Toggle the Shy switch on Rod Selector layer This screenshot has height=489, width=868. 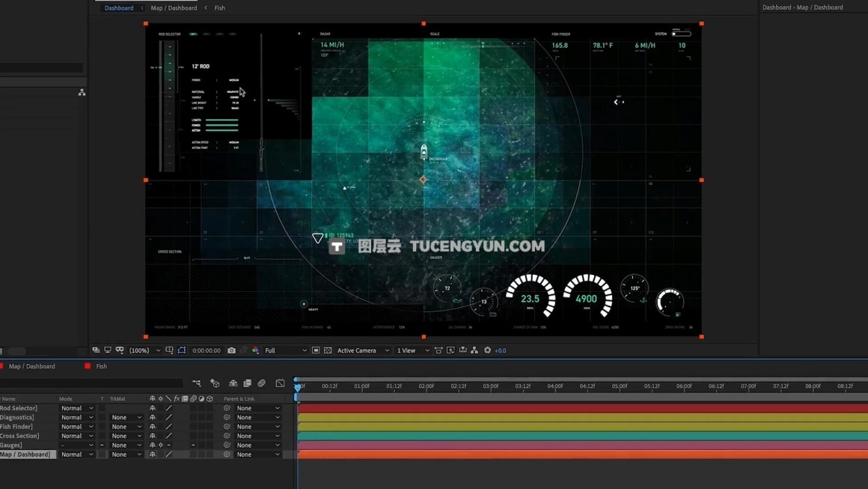click(153, 408)
